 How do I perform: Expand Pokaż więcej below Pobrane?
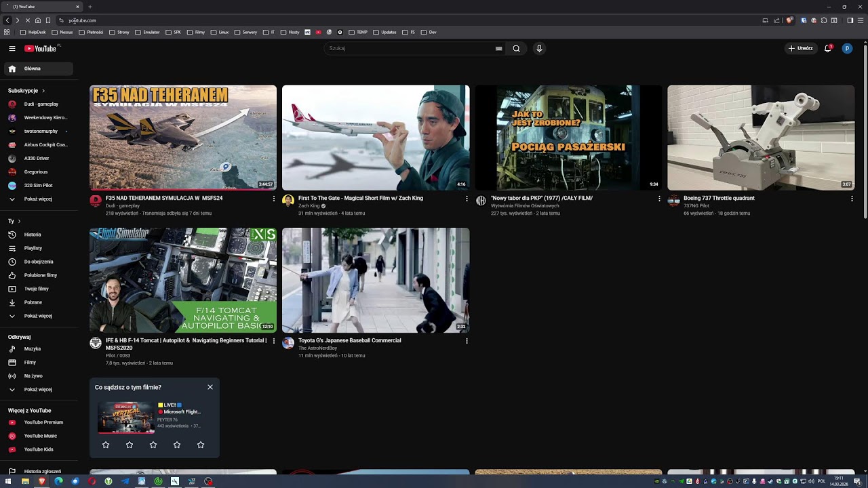[x=39, y=316]
